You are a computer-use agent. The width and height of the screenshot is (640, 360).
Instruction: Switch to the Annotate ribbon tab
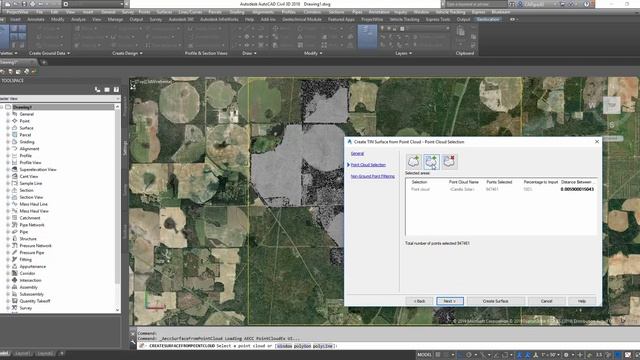(x=36, y=19)
